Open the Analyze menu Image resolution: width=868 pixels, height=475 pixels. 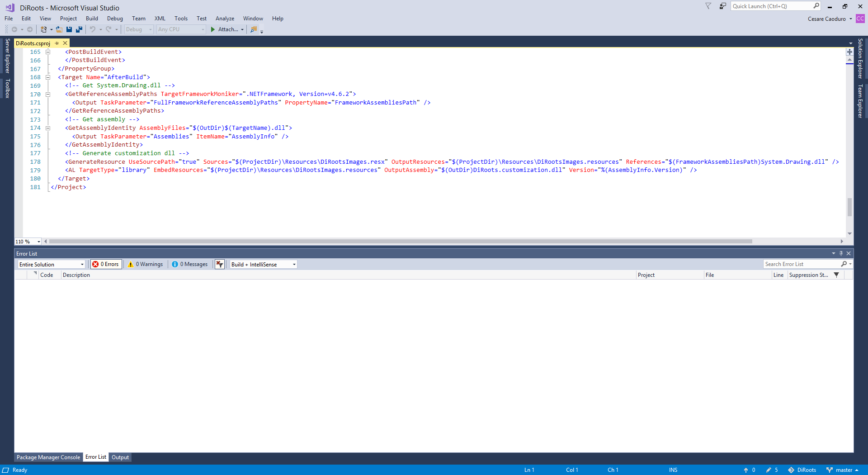[x=225, y=19]
